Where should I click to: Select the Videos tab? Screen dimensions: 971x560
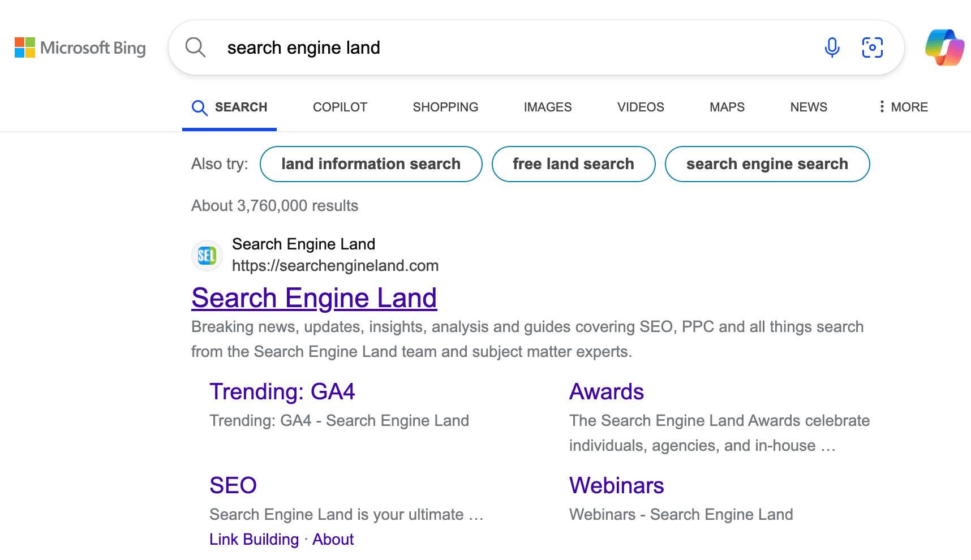pos(641,107)
